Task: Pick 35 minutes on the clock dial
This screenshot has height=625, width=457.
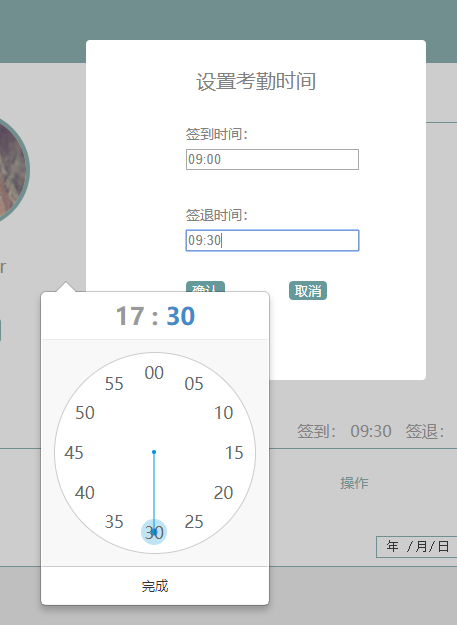Action: (x=114, y=522)
